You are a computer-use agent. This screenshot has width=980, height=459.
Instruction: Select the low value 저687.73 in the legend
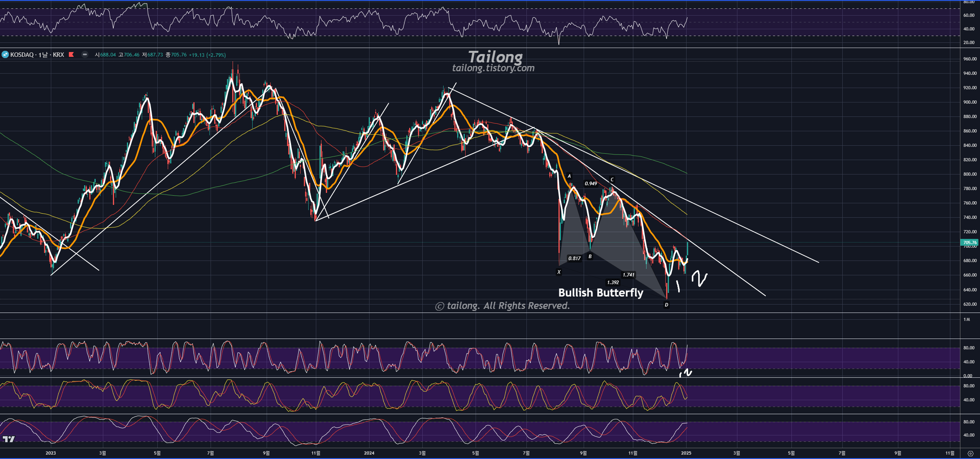click(x=153, y=55)
